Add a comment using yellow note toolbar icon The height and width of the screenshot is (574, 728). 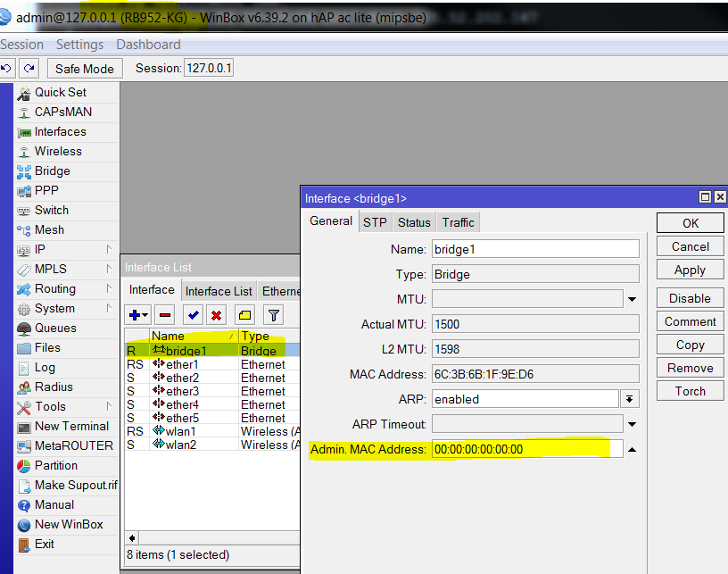pos(243,315)
